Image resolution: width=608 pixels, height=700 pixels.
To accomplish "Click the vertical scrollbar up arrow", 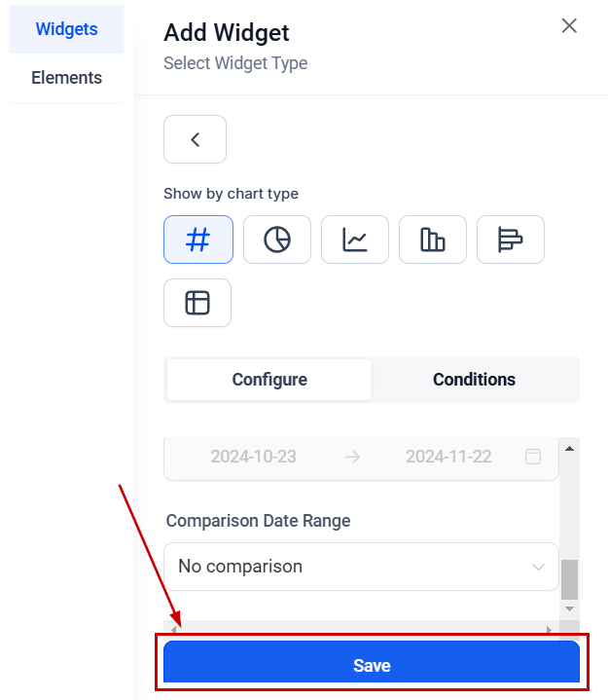I will point(569,448).
